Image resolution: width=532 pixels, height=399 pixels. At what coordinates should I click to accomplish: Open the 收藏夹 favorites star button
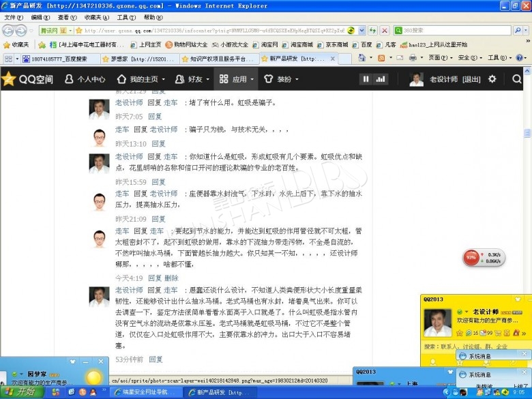pyautogui.click(x=16, y=45)
